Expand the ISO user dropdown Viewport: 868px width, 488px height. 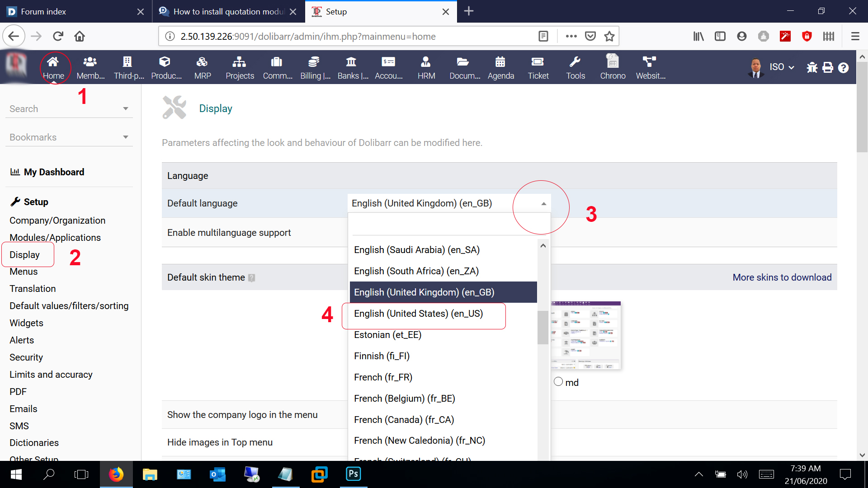782,67
